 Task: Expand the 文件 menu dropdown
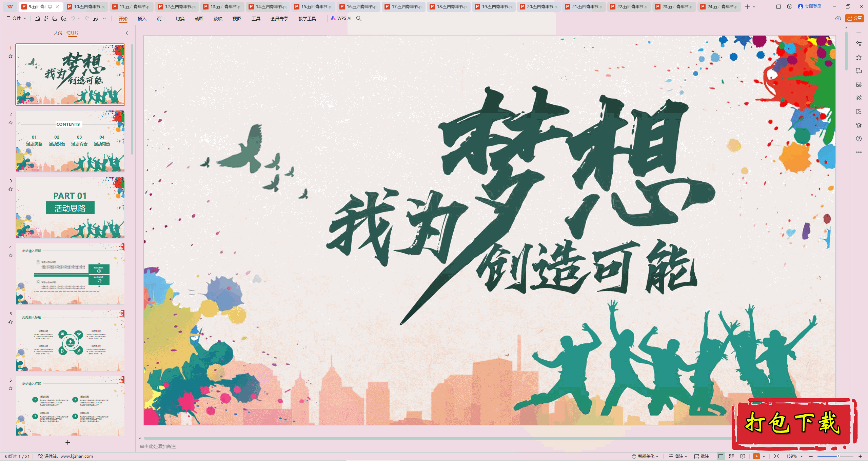[x=16, y=18]
